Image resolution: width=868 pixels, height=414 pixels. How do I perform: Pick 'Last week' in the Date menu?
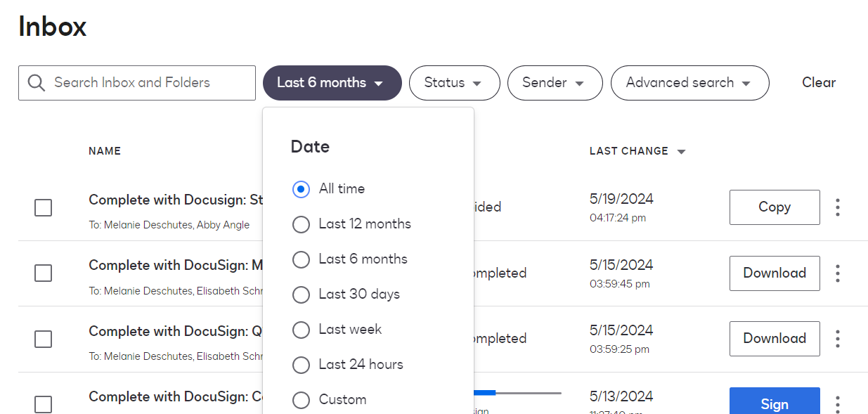301,330
